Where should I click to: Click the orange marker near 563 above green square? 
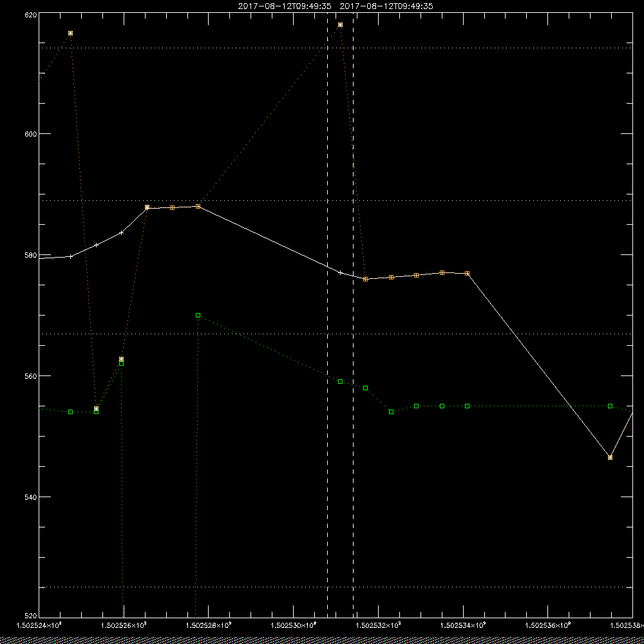pos(121,359)
